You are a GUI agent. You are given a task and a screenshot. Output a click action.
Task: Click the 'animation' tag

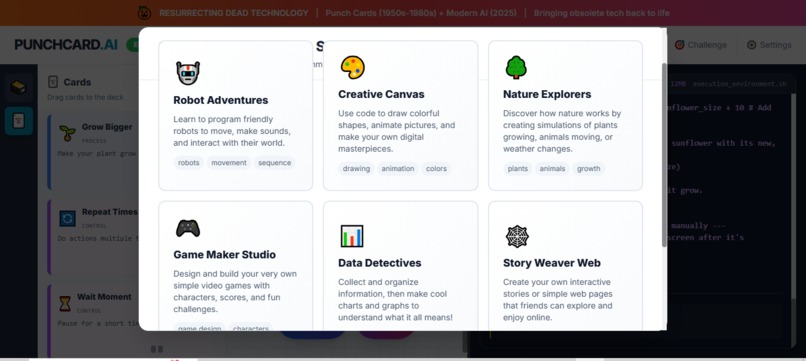point(398,169)
